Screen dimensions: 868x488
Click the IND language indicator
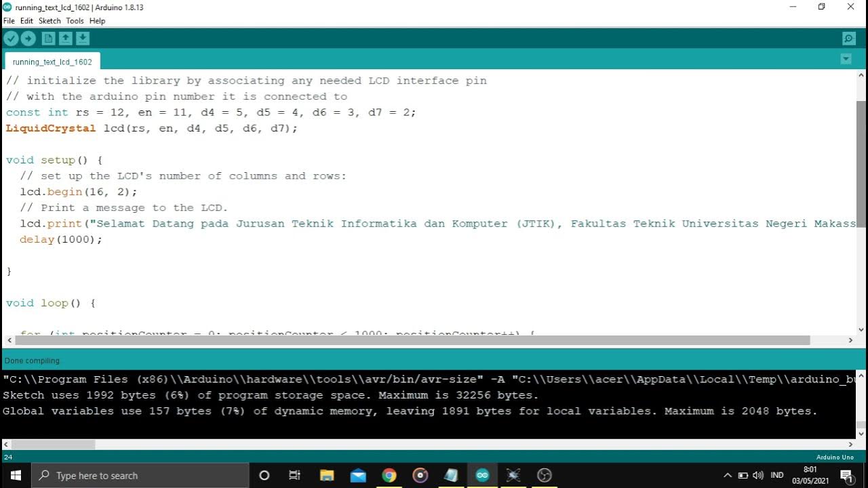coord(777,476)
